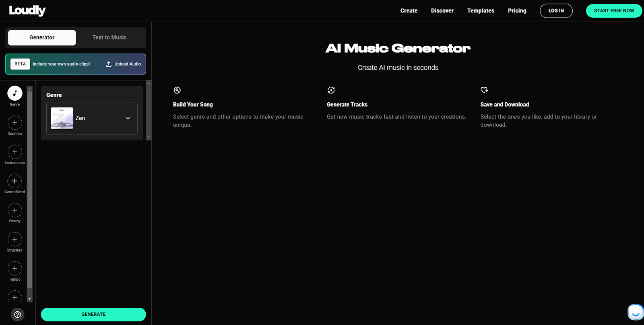Click the sidebar scrollbar up arrow
This screenshot has width=644, height=325.
(29, 89)
